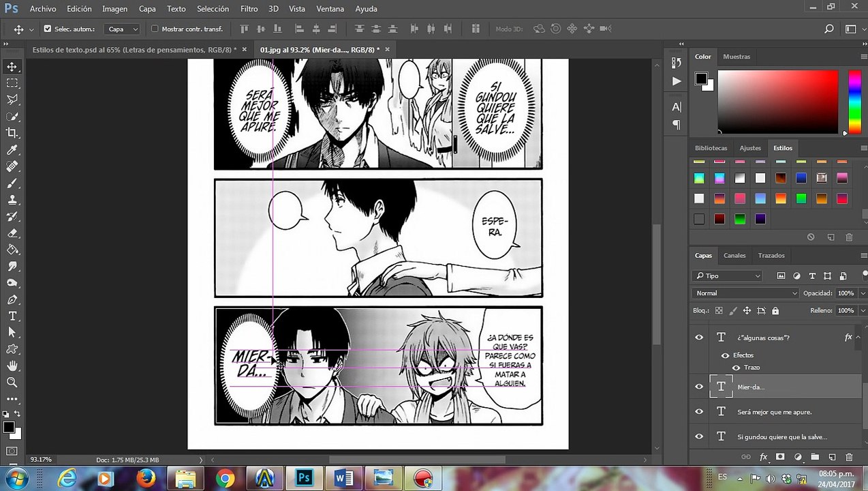Select the Eraser tool
Screen dimensions: 868x491
12,233
